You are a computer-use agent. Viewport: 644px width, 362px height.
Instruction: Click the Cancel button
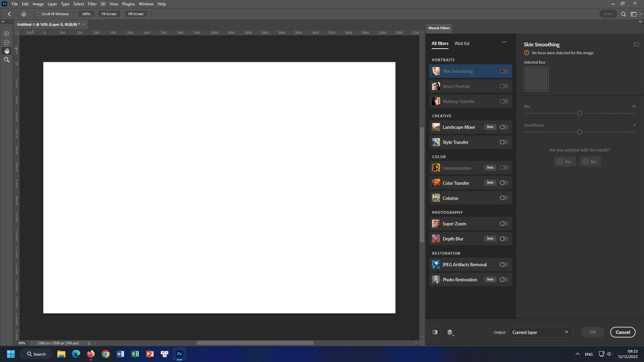click(623, 333)
